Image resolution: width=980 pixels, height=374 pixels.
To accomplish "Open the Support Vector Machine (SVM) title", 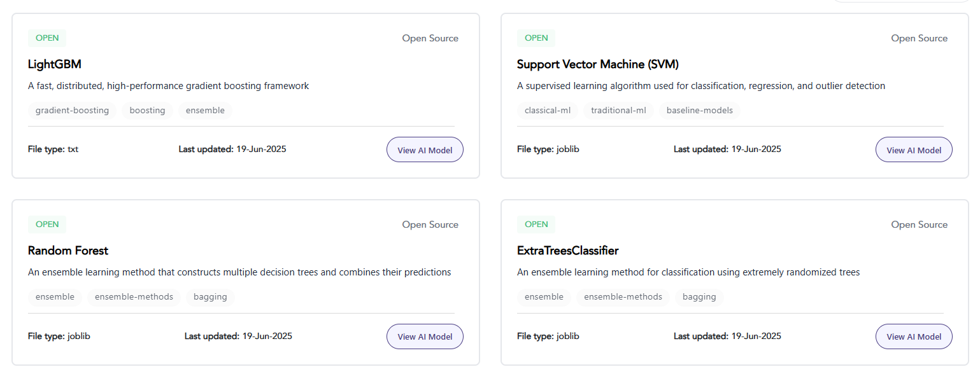I will click(597, 64).
